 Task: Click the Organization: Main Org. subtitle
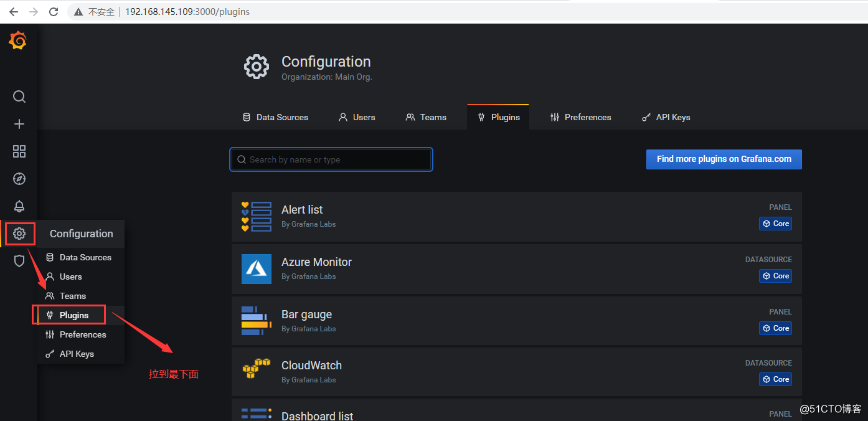326,77
